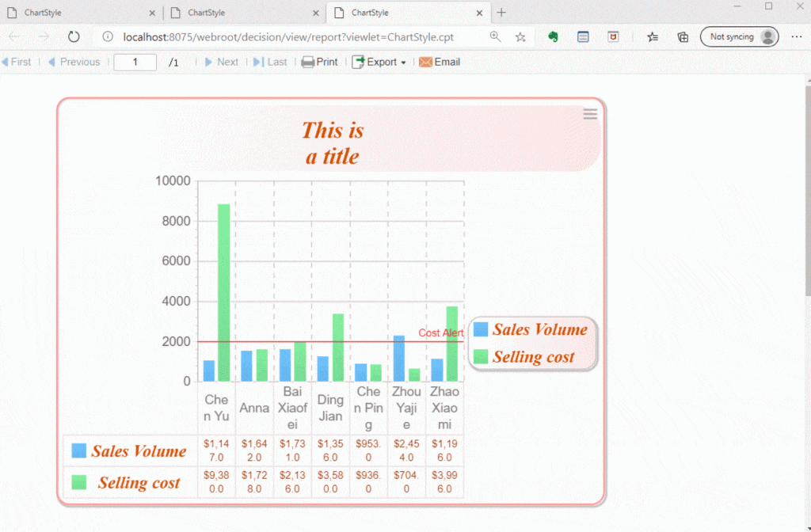Close the third ChartStyle tab
This screenshot has height=532, width=811.
(x=479, y=13)
